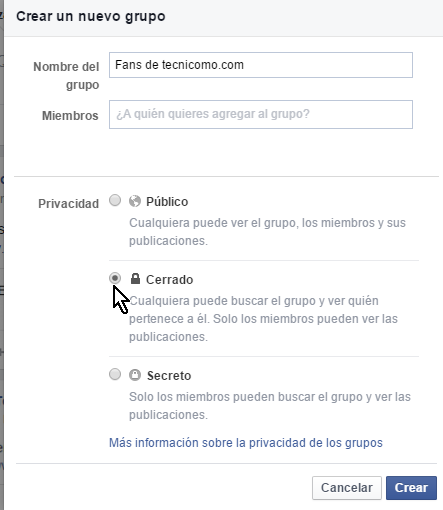The width and height of the screenshot is (443, 510).
Task: Select the Secreto privacy radio button
Action: (x=115, y=374)
